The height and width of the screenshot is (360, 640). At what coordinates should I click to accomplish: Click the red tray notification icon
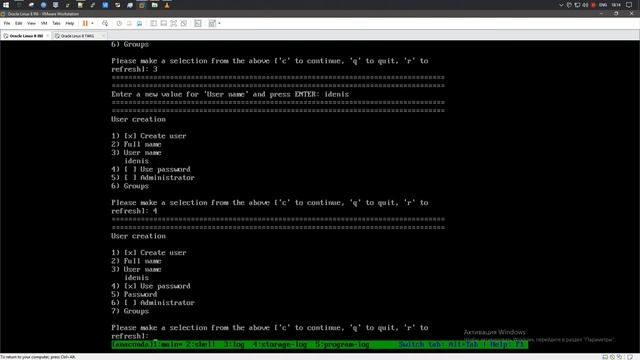coord(593,5)
